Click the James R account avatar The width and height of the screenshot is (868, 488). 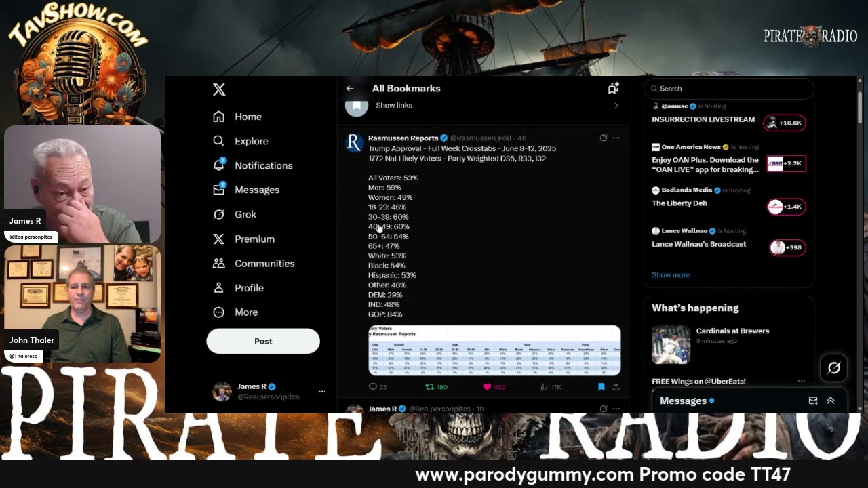(x=221, y=391)
